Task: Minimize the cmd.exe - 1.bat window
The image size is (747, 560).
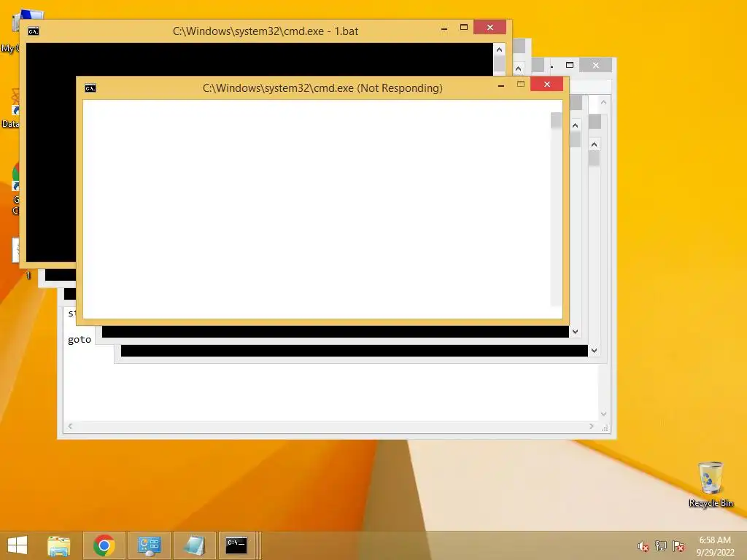Action: (x=444, y=28)
